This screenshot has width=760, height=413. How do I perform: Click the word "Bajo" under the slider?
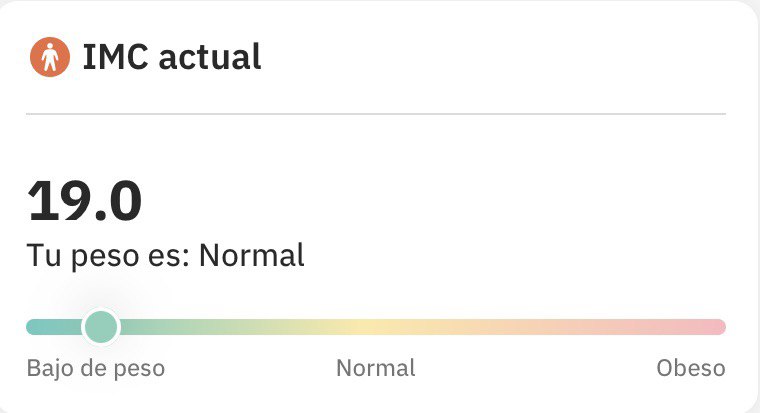pyautogui.click(x=50, y=368)
